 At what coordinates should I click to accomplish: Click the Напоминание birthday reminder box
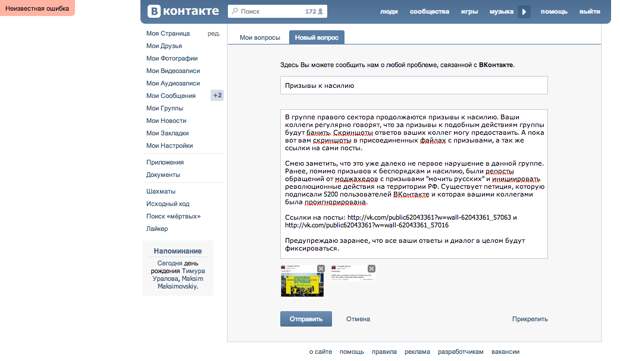tap(178, 268)
